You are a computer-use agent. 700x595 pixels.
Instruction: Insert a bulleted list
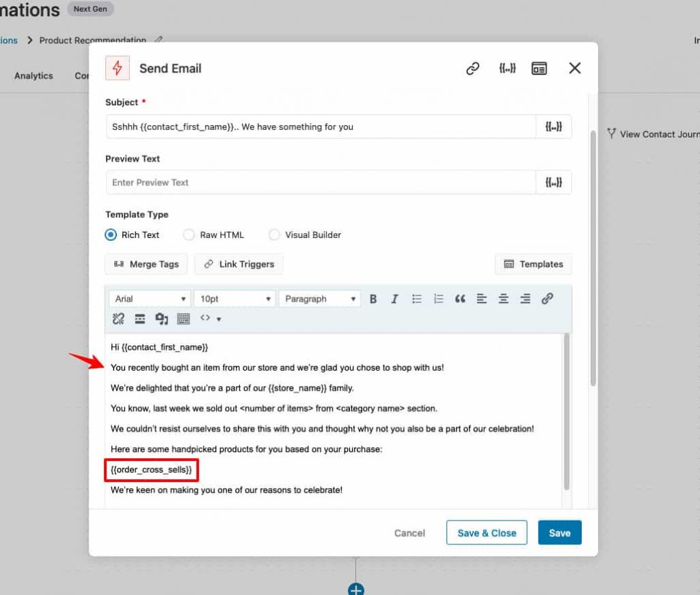point(416,299)
